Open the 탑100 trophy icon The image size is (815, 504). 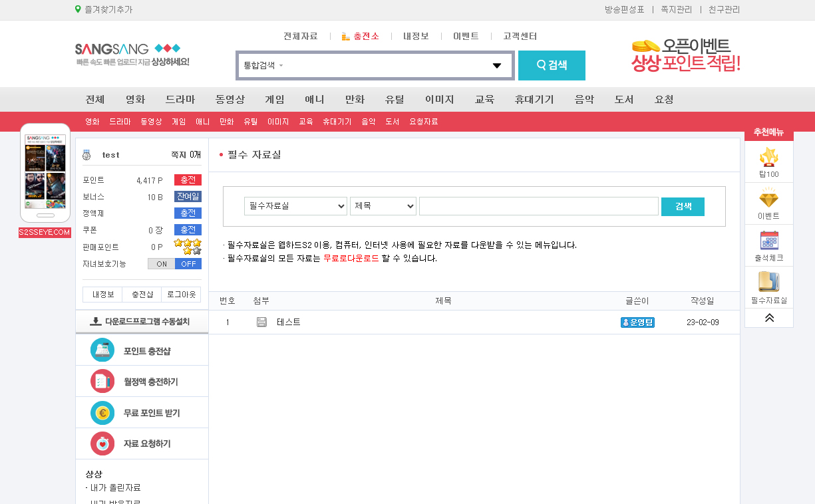coord(768,158)
